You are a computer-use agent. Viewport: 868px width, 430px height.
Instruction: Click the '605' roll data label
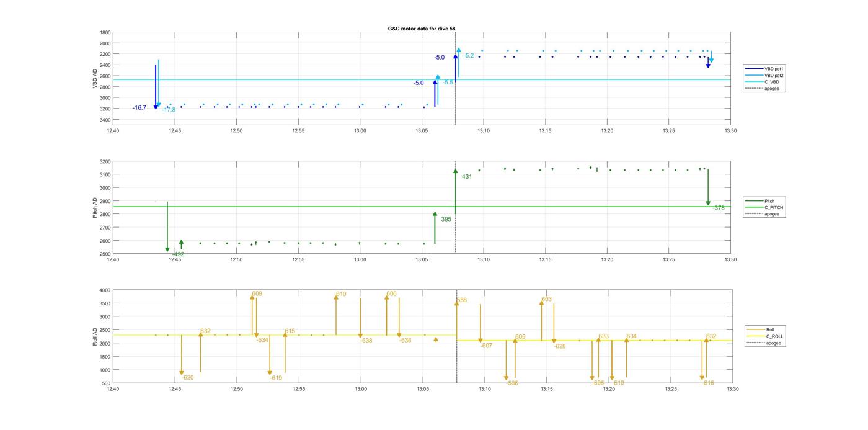click(x=520, y=337)
